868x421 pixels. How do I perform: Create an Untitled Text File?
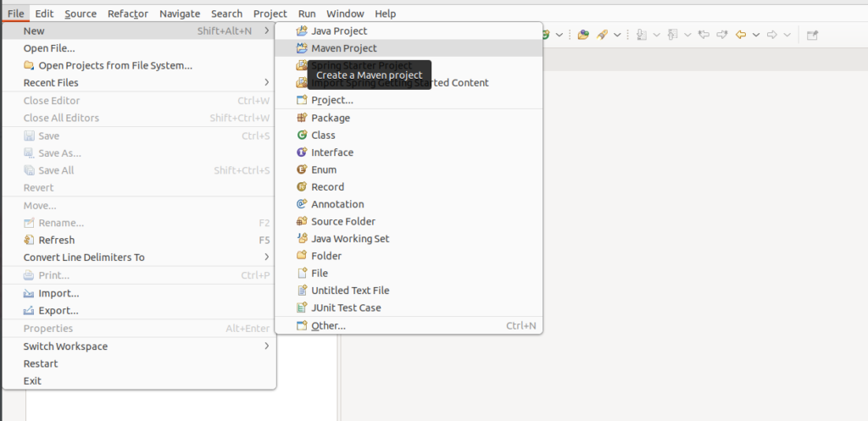point(409,291)
